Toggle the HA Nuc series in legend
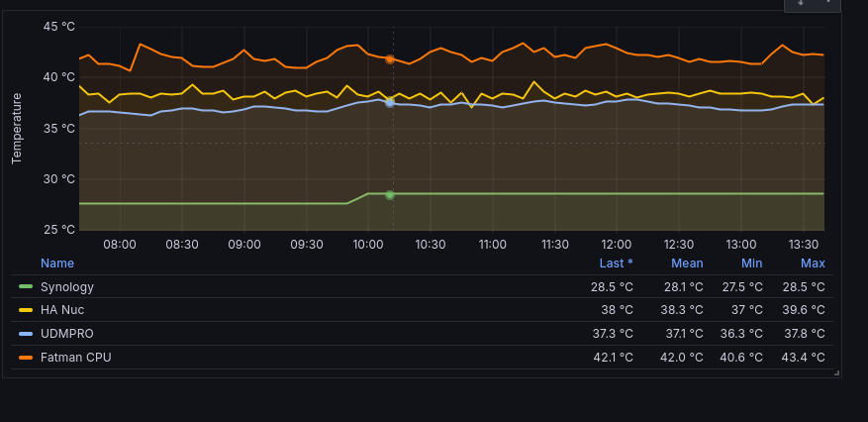The width and height of the screenshot is (868, 422). coord(62,310)
